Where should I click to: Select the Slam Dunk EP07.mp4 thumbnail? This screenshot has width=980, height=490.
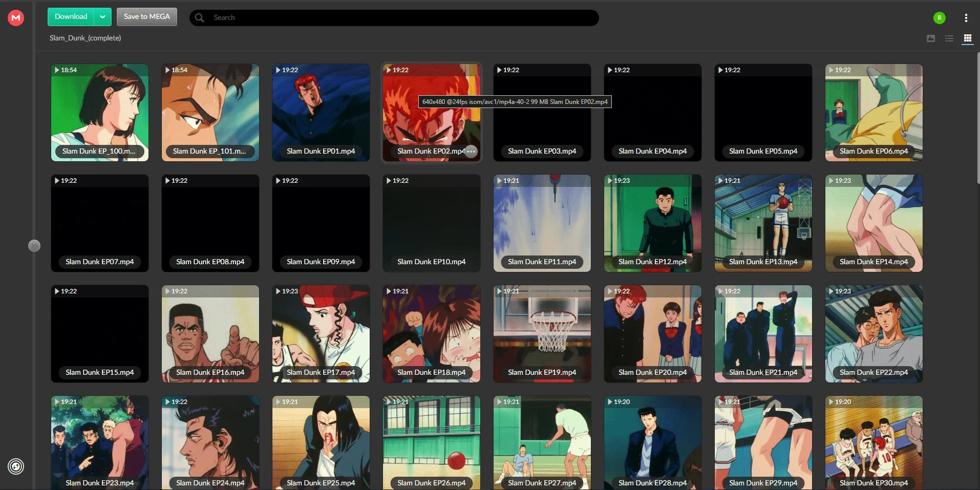pos(100,223)
